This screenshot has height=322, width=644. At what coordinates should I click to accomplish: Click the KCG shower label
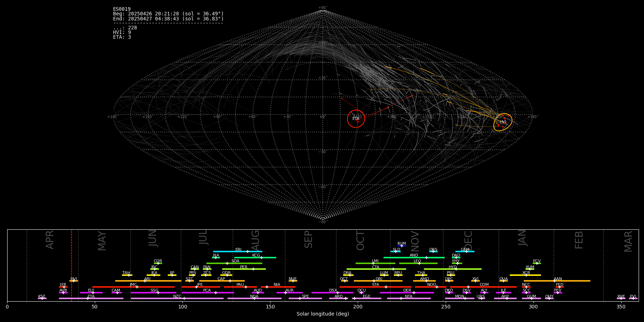pos(256,255)
